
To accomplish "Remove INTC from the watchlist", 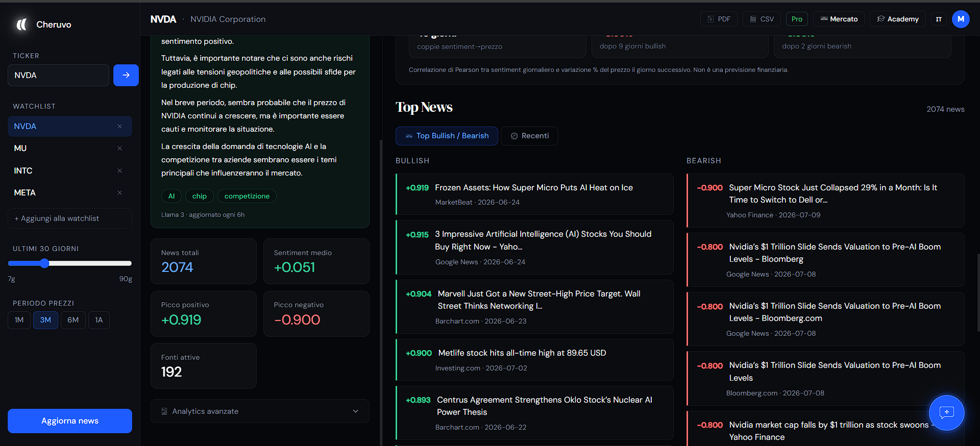I will (120, 170).
